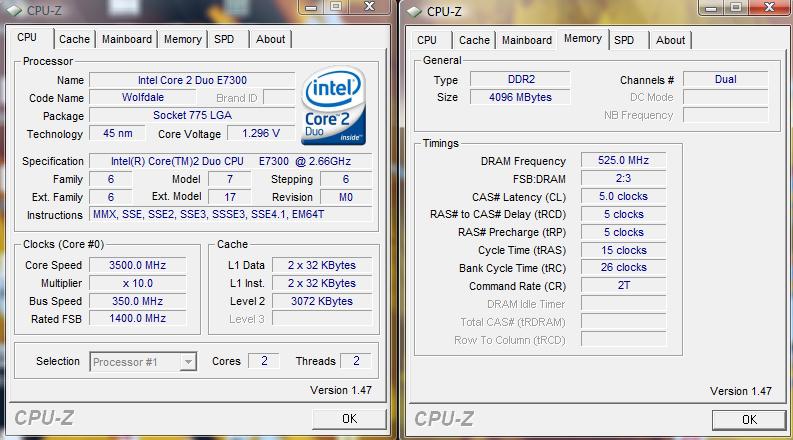
Task: Click the technology value '45 nm'
Action: 117,134
